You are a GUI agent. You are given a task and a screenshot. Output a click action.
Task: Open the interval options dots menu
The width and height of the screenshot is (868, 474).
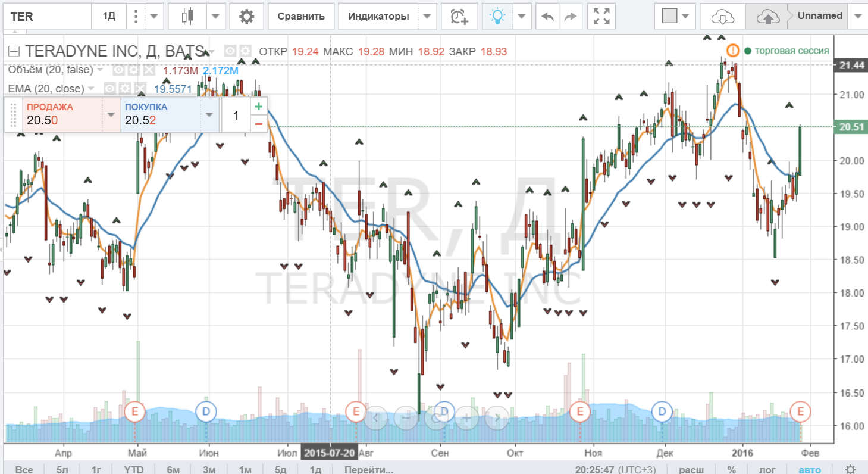point(136,16)
